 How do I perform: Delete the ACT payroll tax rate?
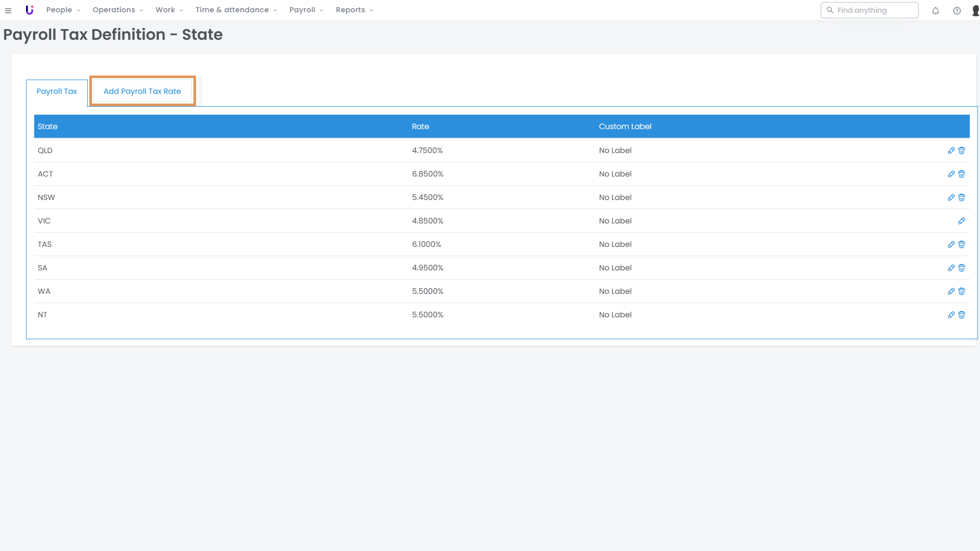[x=962, y=174]
